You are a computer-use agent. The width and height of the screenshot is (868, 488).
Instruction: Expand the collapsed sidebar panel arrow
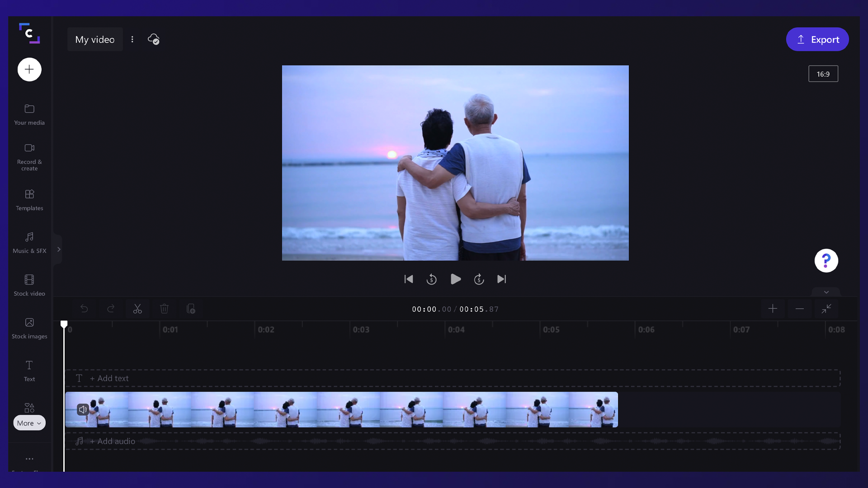click(58, 249)
